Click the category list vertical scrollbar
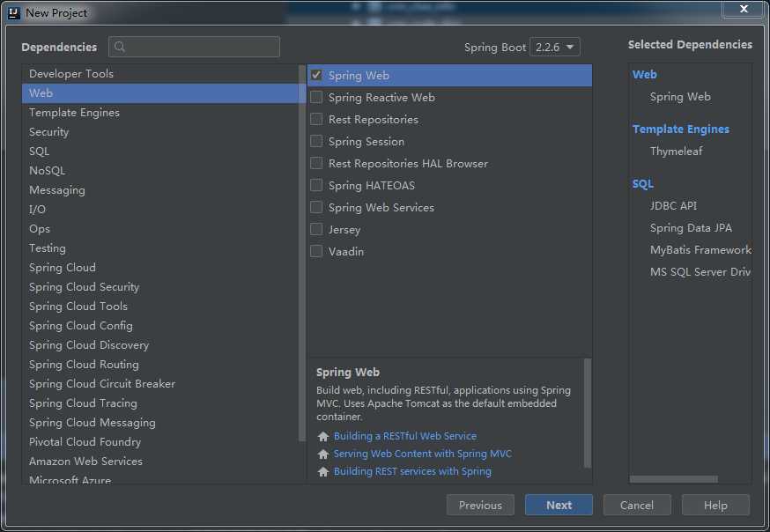The height and width of the screenshot is (532, 770). click(x=302, y=253)
